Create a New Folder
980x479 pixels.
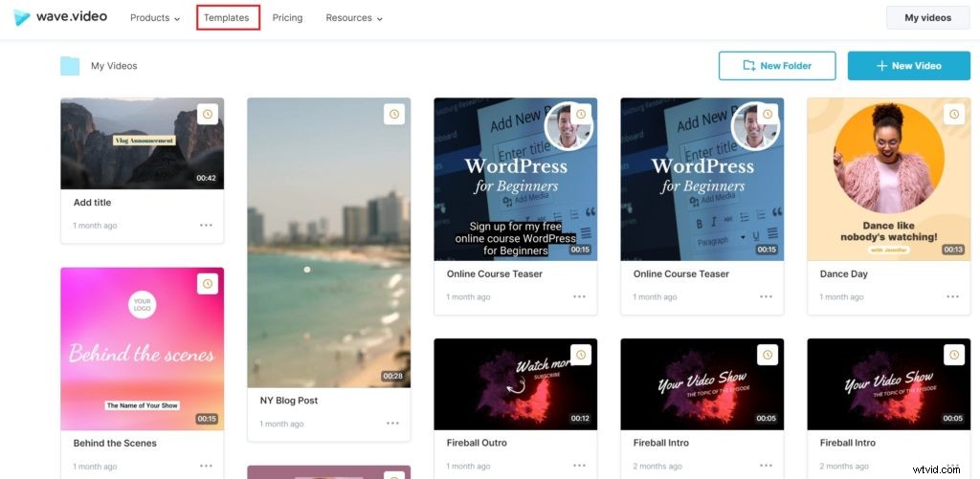coord(777,66)
